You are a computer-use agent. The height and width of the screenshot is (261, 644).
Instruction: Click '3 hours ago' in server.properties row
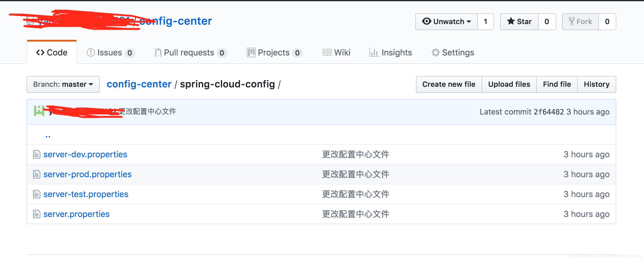click(587, 214)
